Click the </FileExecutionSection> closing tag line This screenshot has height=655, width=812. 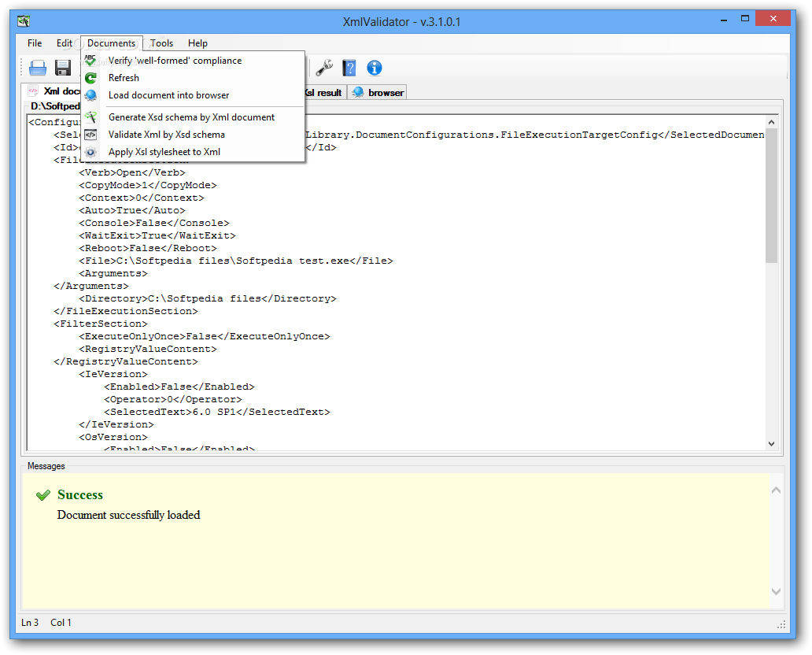(125, 311)
